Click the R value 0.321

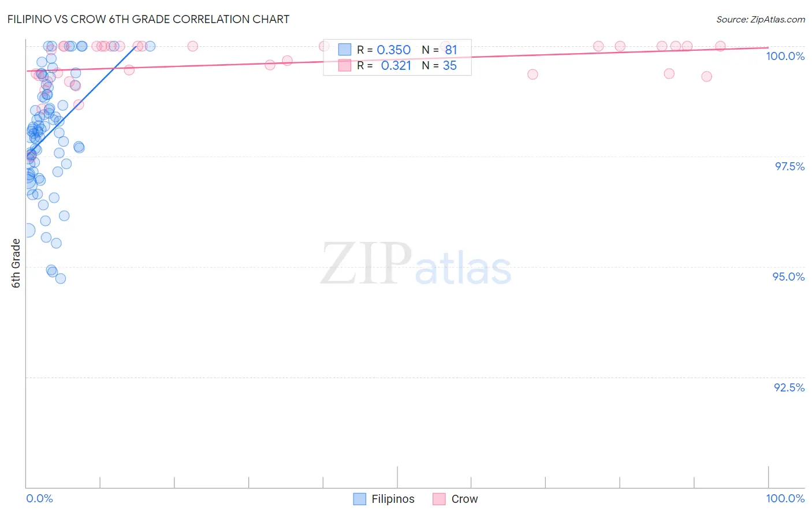pyautogui.click(x=396, y=65)
